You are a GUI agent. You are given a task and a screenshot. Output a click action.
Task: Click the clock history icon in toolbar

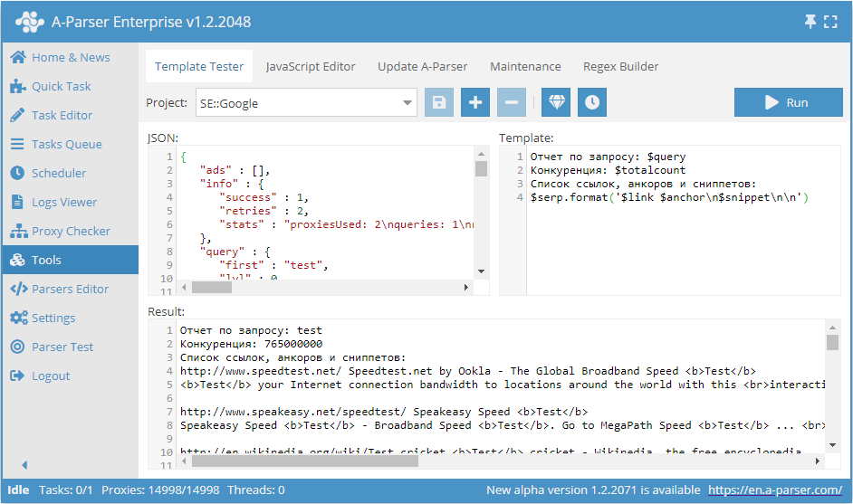click(592, 102)
